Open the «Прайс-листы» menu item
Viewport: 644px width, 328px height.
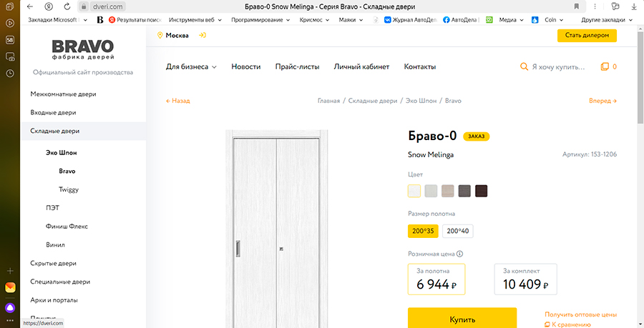(297, 67)
